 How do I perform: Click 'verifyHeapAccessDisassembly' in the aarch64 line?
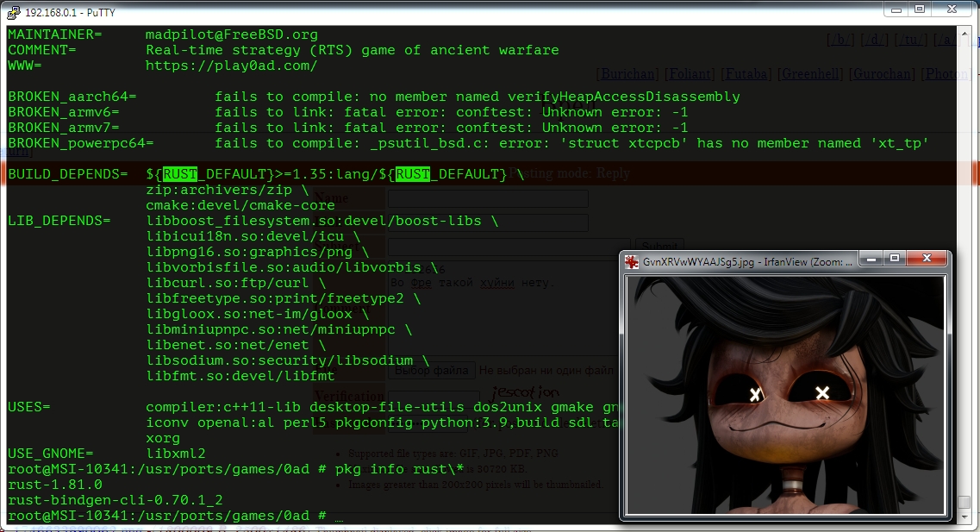(624, 97)
